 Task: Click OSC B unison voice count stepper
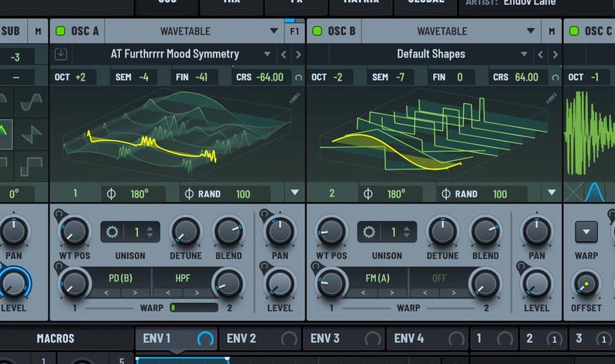407,232
